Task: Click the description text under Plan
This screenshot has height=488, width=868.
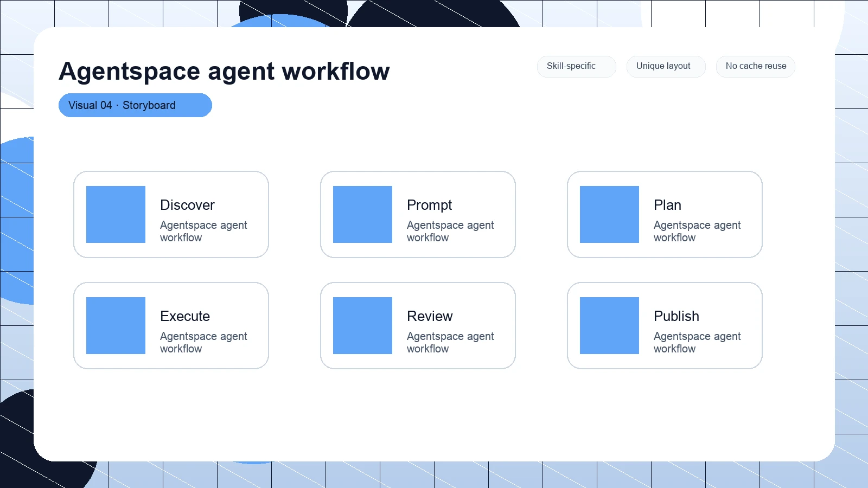Action: [697, 231]
